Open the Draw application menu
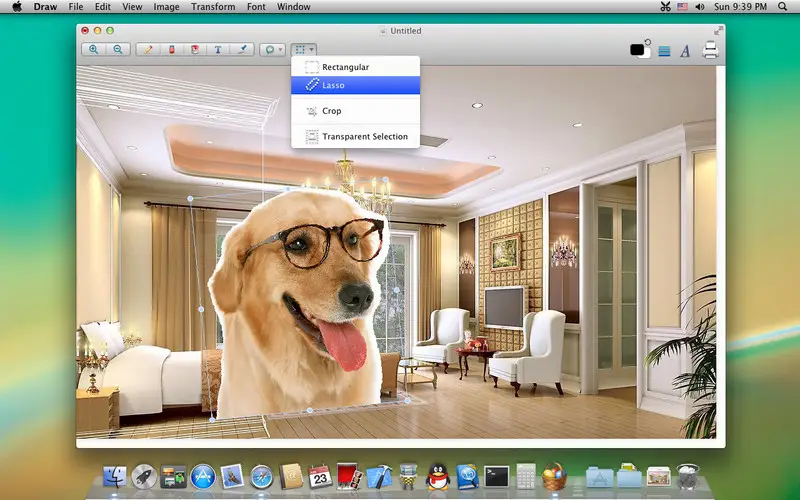The height and width of the screenshot is (500, 800). click(x=45, y=7)
